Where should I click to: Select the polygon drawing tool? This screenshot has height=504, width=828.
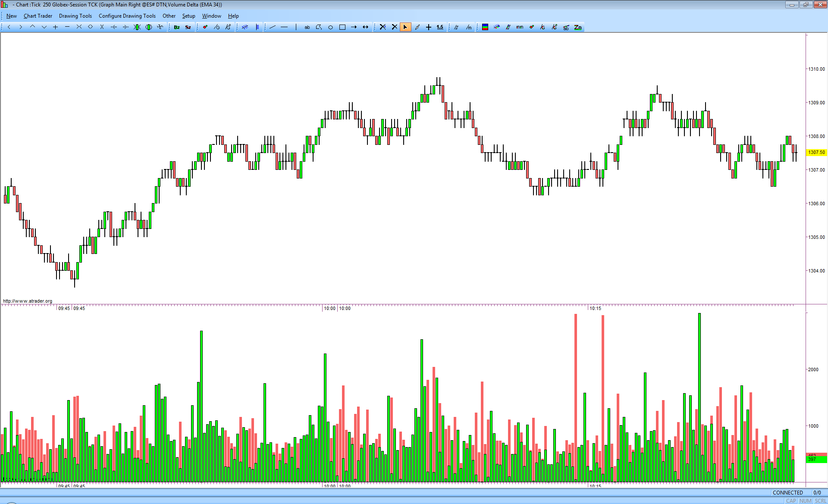click(319, 27)
